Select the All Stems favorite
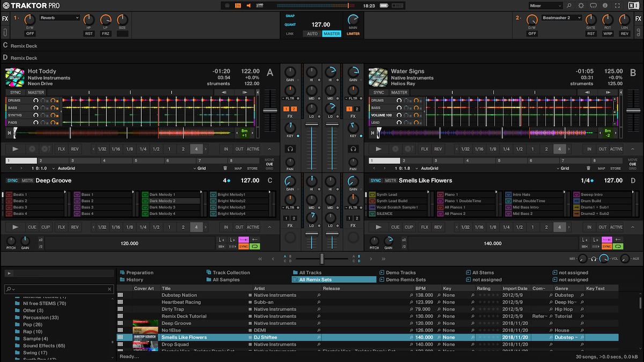The image size is (644, 362). pos(480,272)
